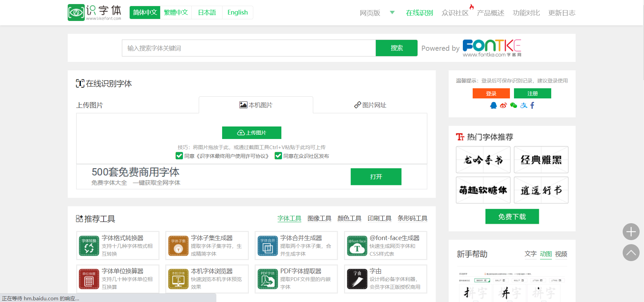Open @font-face生成器 tool icon
Viewport: 644px width, 302px height.
click(357, 246)
